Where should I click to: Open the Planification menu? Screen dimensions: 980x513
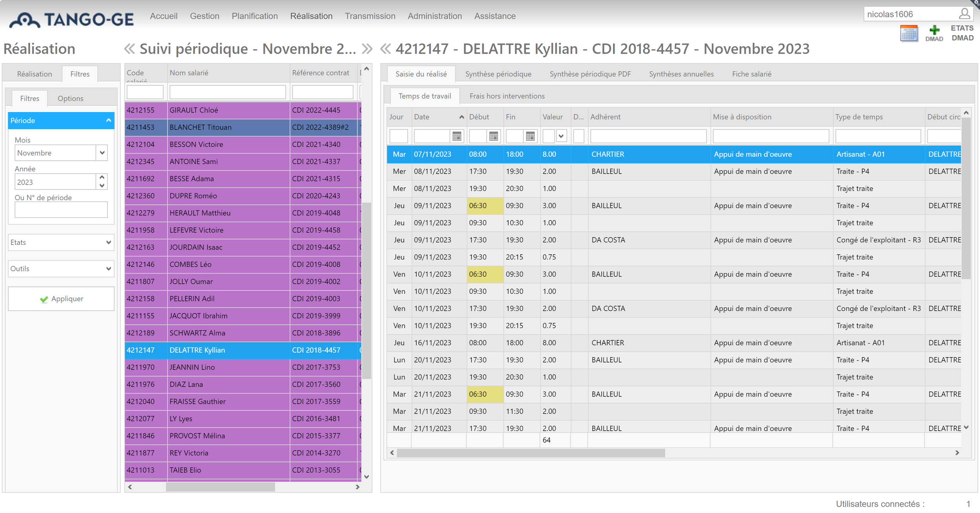click(x=255, y=16)
